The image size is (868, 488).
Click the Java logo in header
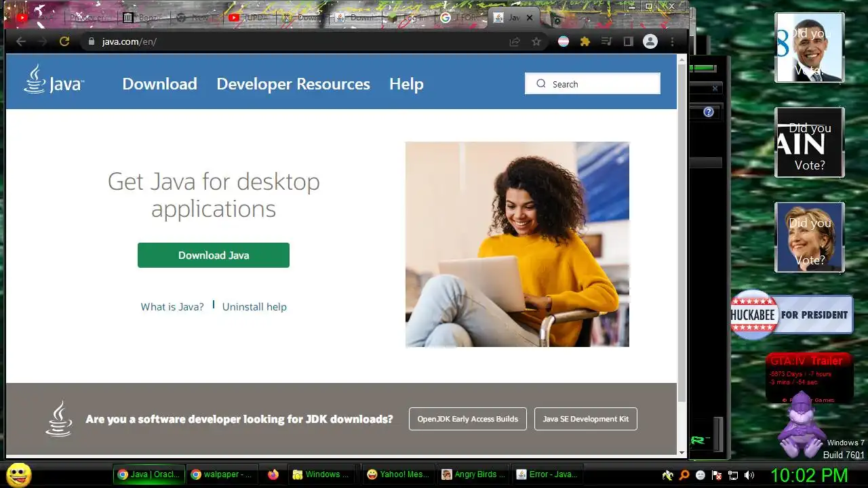coord(54,80)
